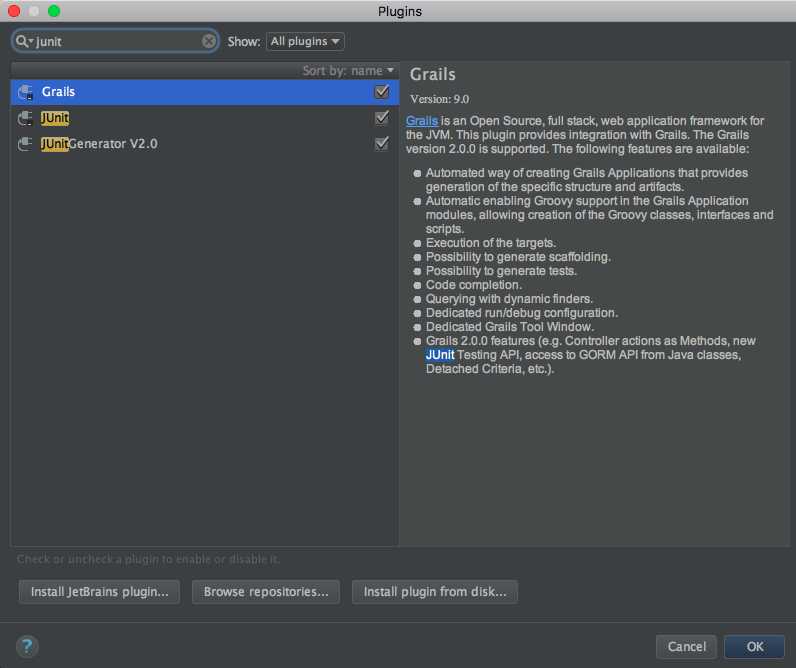The image size is (796, 668).
Task: Open the Grails hyperlink in description
Action: coord(422,121)
